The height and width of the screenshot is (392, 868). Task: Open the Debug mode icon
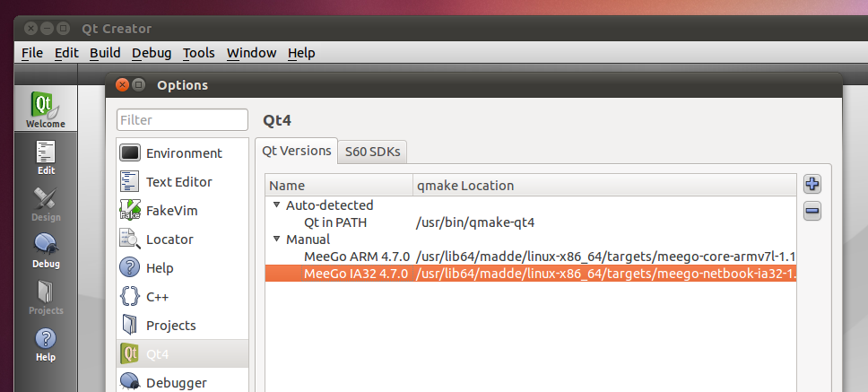pos(46,250)
